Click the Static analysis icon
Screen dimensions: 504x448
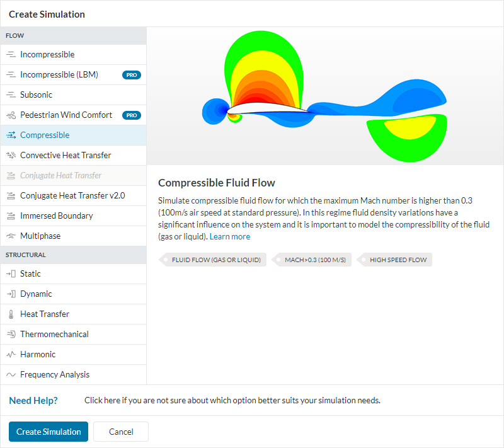[11, 274]
